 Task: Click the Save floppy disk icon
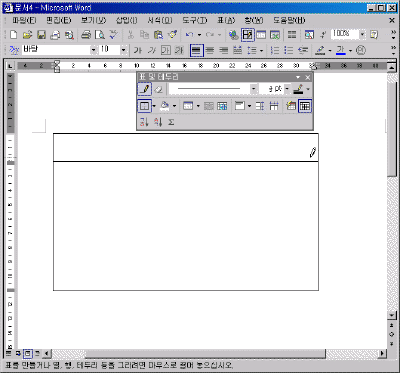(x=41, y=35)
